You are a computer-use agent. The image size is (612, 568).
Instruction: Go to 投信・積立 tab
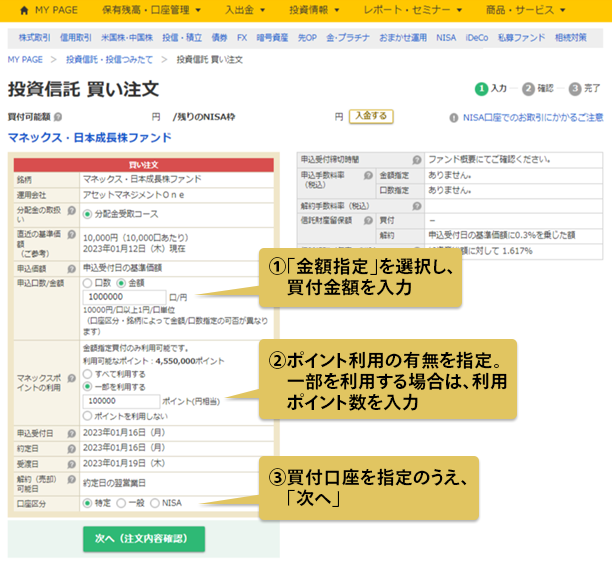coord(178,38)
